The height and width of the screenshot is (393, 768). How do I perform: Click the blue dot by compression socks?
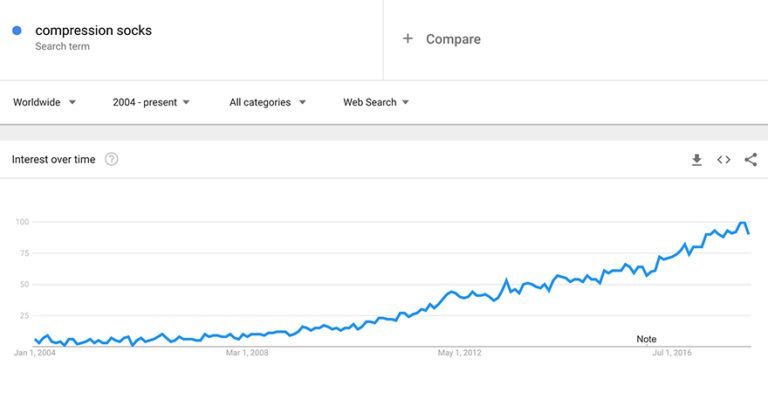point(17,30)
